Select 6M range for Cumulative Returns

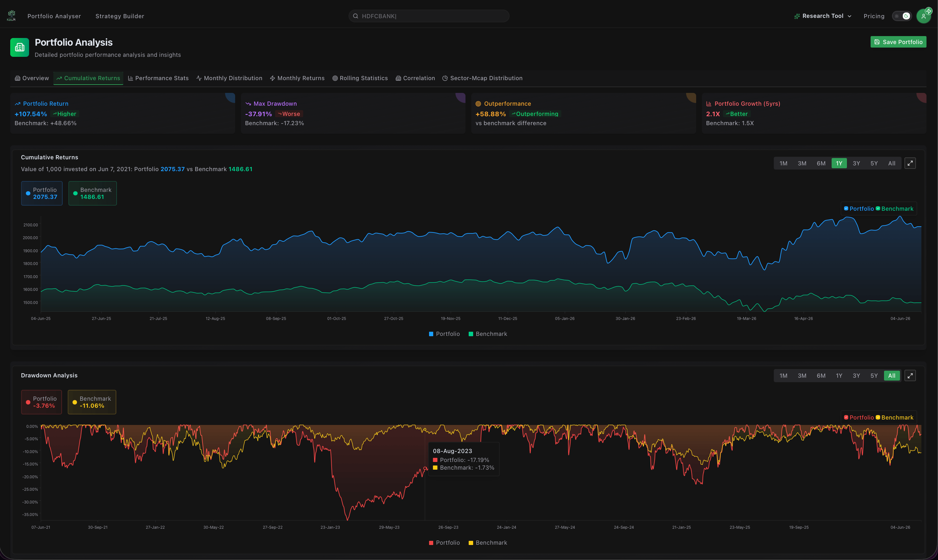pyautogui.click(x=821, y=163)
